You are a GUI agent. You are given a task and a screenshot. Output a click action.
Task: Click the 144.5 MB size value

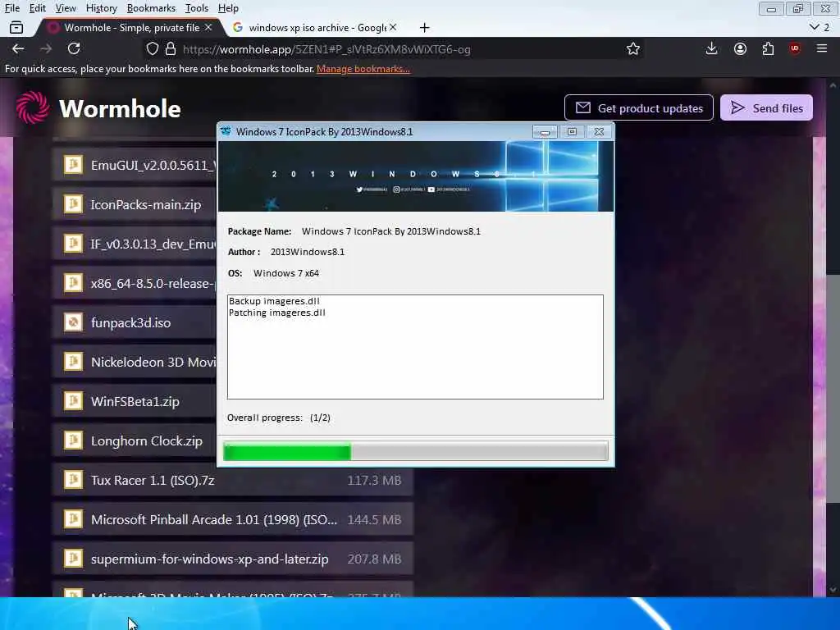tap(374, 519)
